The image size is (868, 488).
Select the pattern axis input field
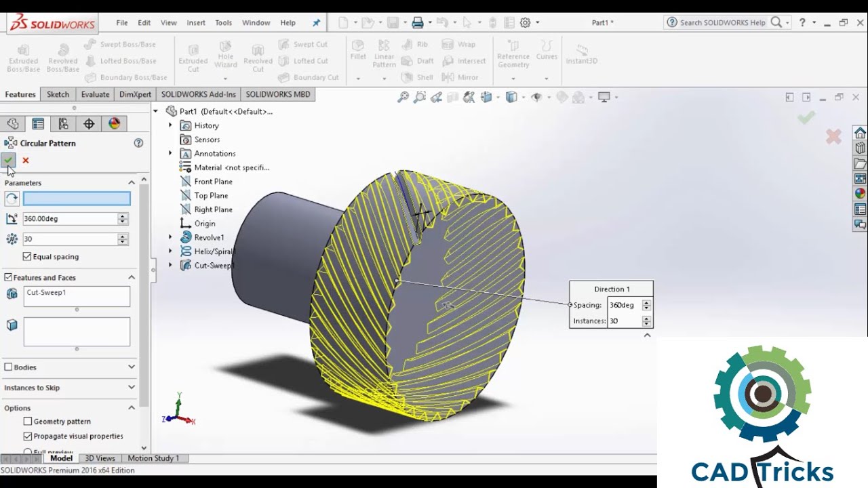point(77,199)
